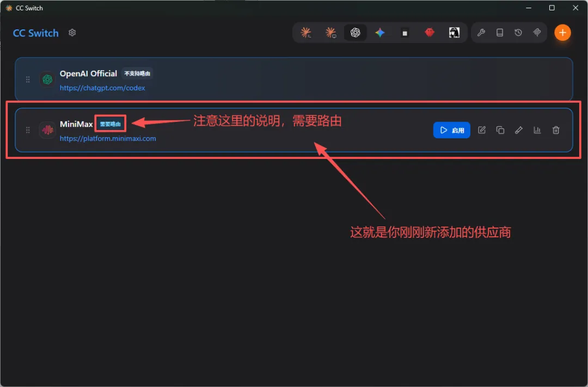Image resolution: width=588 pixels, height=387 pixels.
Task: Open the https://chatgpt.com/codex link
Action: [102, 88]
